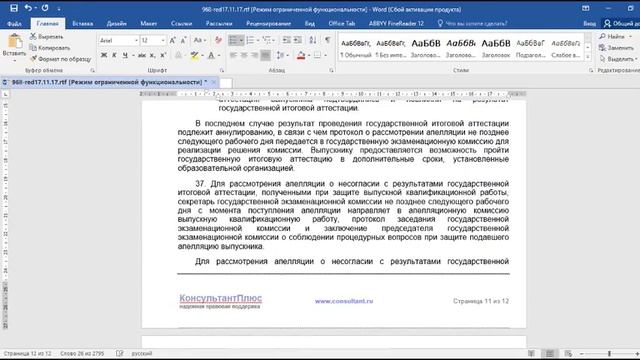Click the ribbon display options icon
The image size is (640, 360).
(x=586, y=8)
